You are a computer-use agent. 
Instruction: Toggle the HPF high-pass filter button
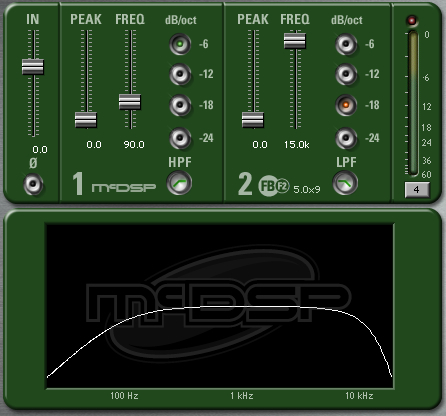pos(179,183)
